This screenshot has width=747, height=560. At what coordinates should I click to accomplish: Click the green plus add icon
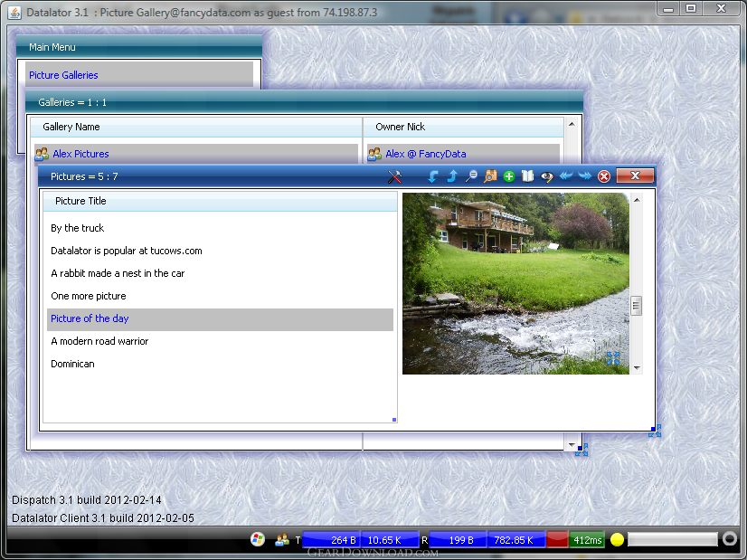(x=509, y=176)
